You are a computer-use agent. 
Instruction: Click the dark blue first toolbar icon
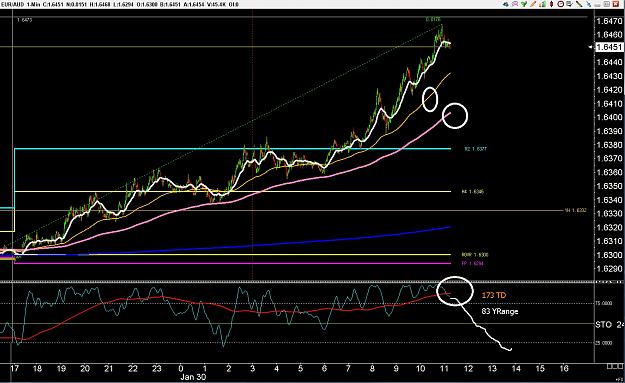click(x=506, y=4)
